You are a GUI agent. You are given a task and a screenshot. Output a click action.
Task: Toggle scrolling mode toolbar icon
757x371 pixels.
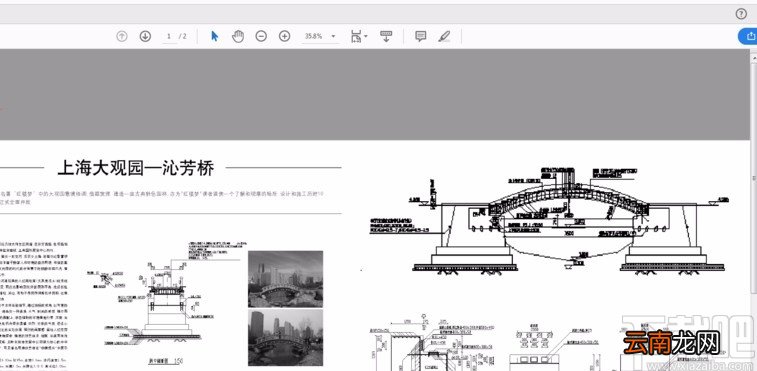click(x=386, y=36)
